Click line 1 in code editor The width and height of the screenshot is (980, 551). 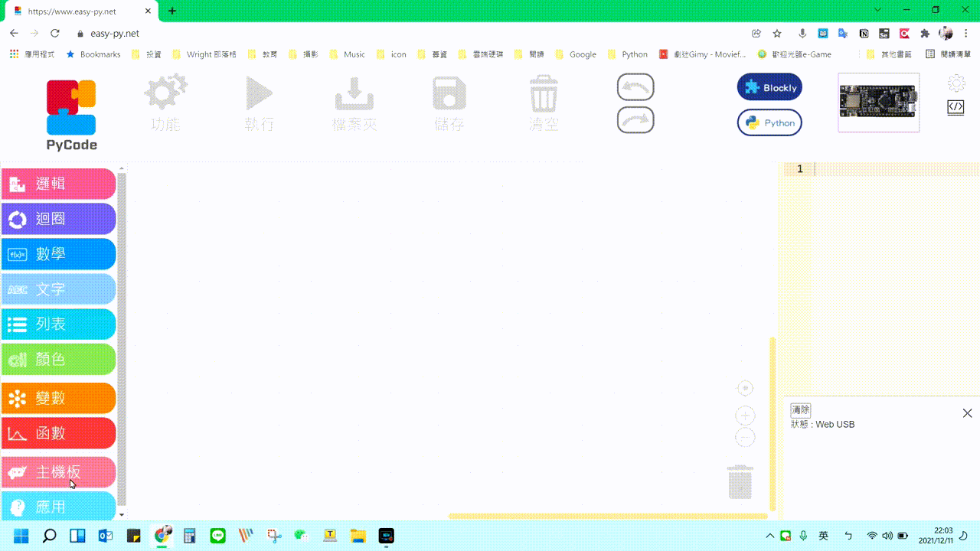[x=896, y=169]
